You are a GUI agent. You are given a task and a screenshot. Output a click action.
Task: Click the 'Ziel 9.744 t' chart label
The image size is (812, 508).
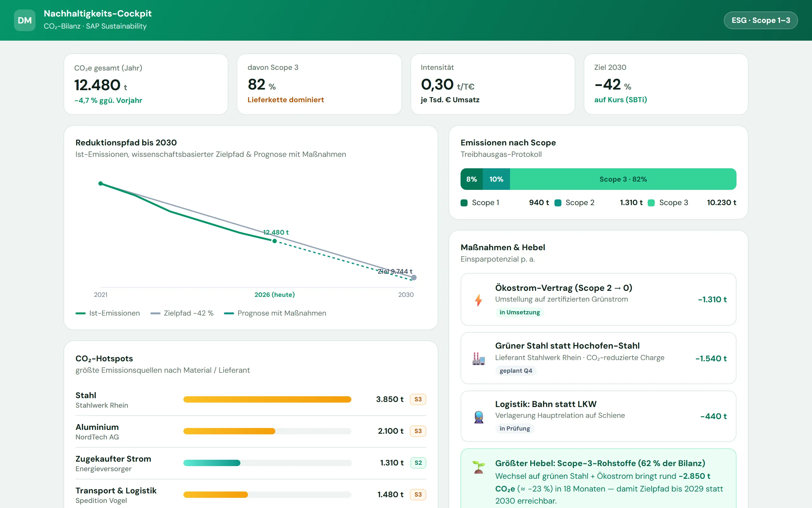click(395, 271)
